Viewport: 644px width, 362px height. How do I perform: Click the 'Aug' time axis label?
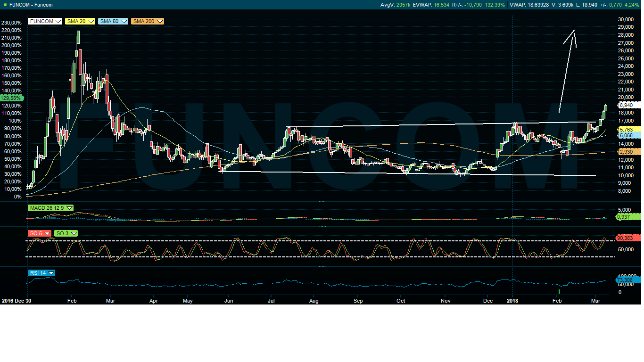tap(314, 300)
